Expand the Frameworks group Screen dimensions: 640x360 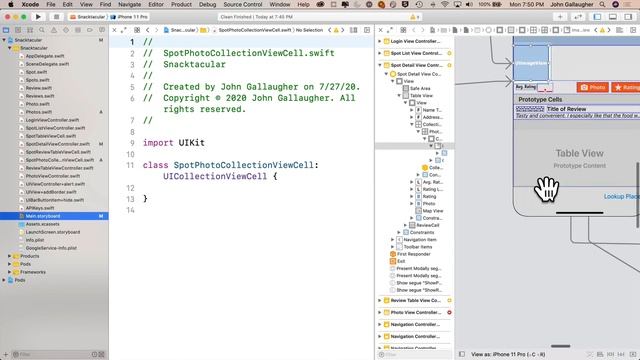[x=9, y=272]
